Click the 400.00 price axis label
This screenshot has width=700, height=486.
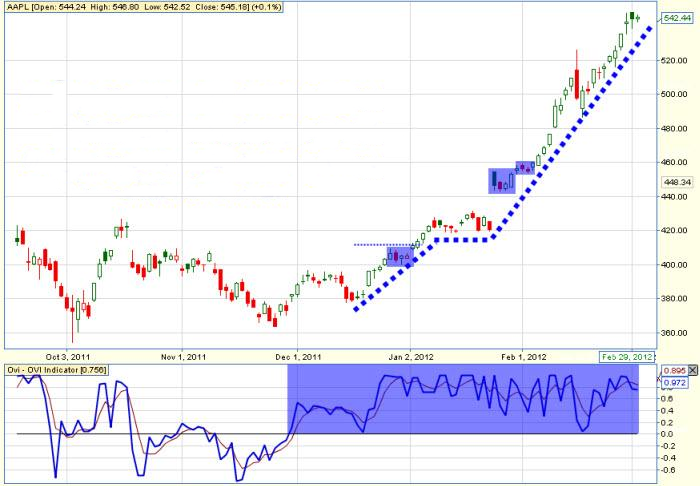click(674, 265)
